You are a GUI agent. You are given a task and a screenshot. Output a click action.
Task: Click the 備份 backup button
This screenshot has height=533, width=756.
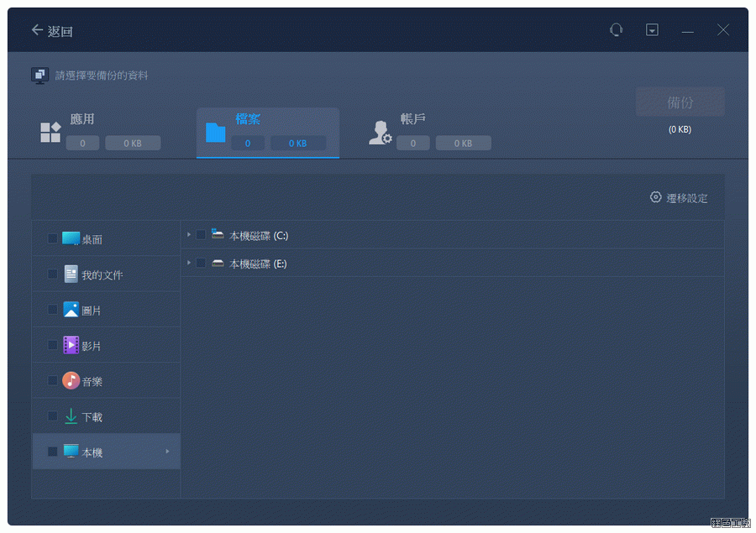click(680, 102)
